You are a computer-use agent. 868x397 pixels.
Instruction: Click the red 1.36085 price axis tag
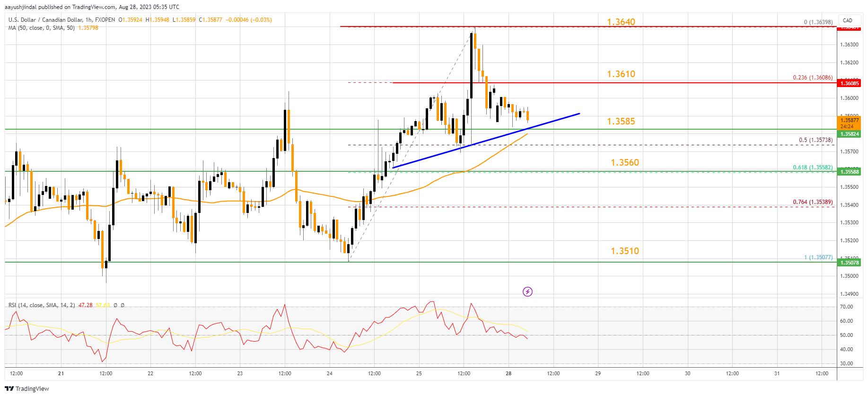(x=849, y=83)
